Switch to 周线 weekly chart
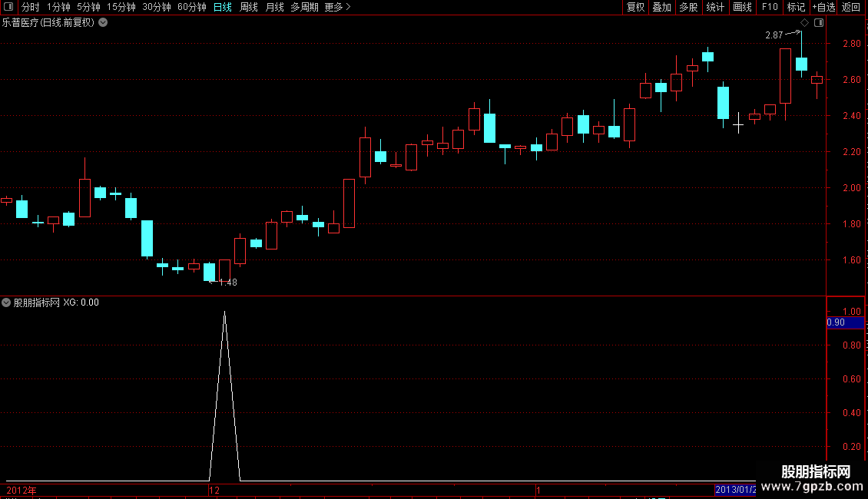The image size is (868, 499). pos(249,7)
